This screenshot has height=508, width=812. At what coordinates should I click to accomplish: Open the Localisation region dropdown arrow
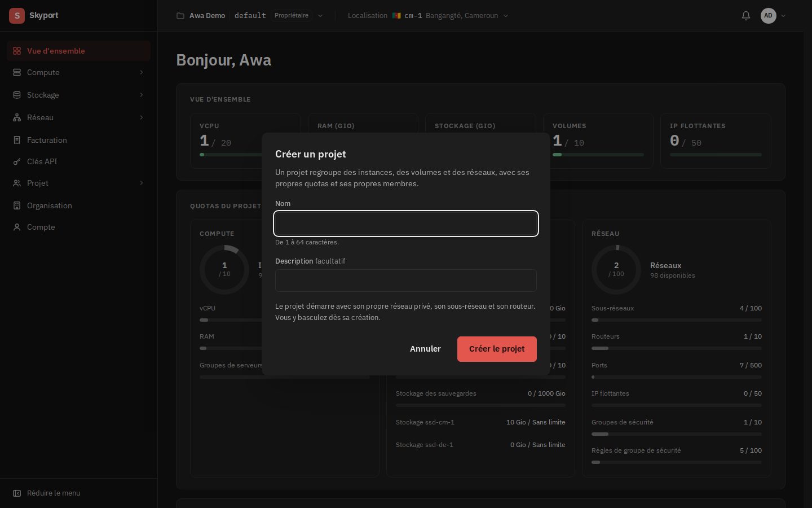click(506, 16)
